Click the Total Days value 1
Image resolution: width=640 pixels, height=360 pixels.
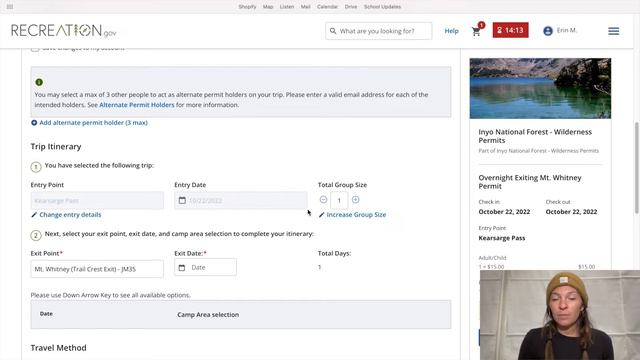(x=320, y=267)
